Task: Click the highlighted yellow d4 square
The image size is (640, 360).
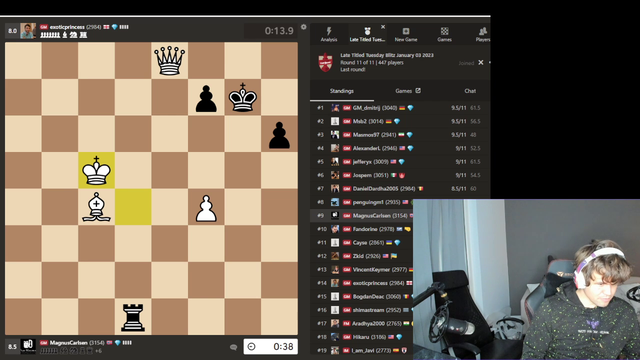Action: [133, 207]
